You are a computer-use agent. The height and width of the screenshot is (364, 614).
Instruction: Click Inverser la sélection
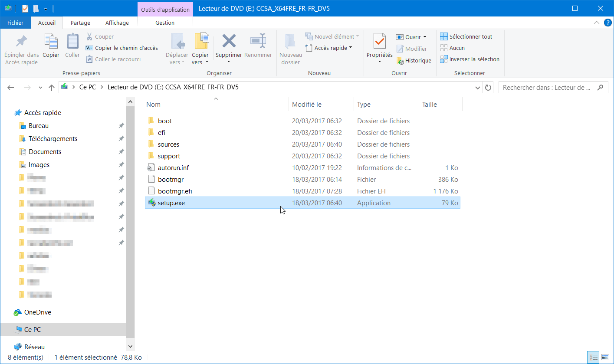[x=470, y=59]
